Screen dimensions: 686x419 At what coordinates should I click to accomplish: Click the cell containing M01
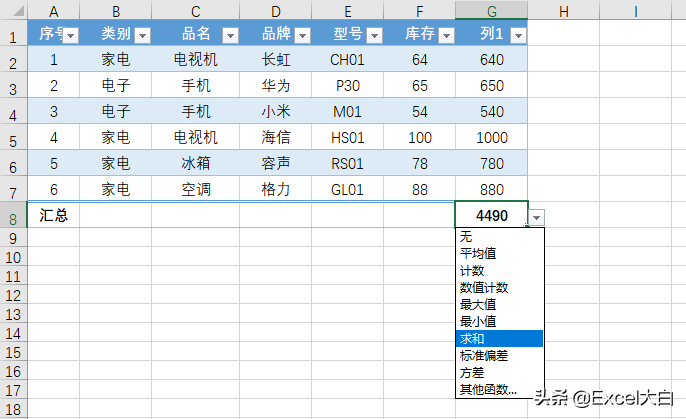[x=347, y=111]
